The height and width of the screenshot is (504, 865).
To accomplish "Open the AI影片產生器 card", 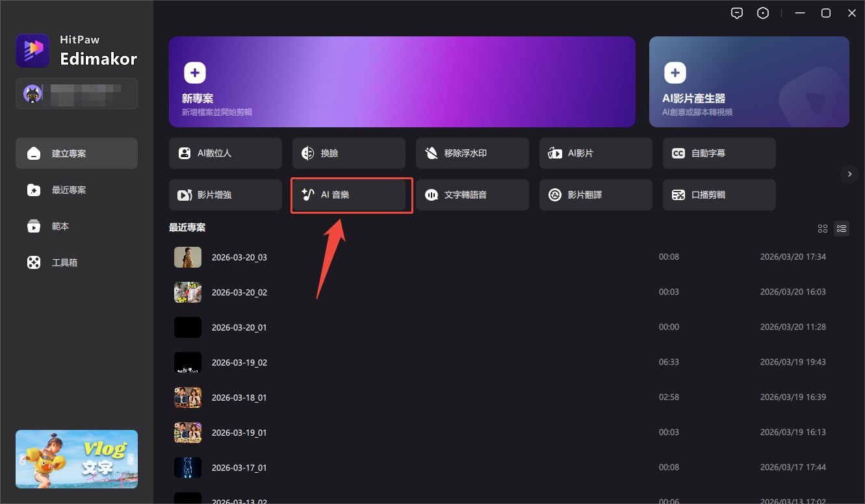I will [749, 81].
